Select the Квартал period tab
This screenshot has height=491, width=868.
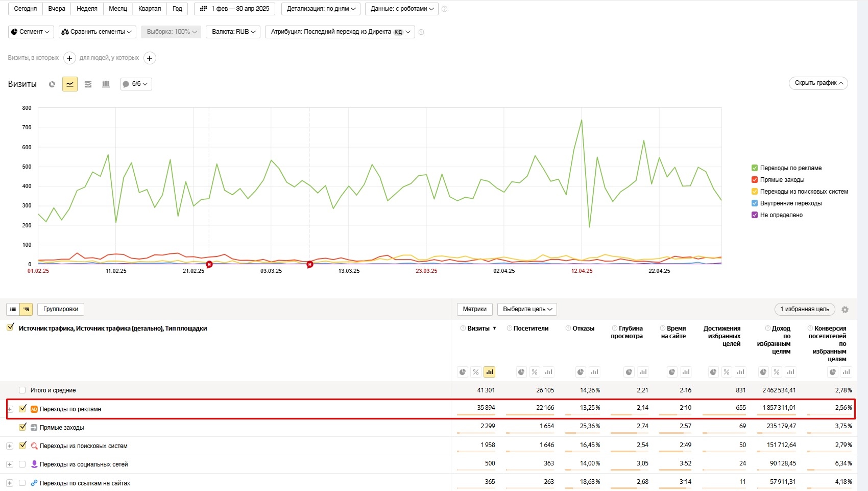coord(149,9)
